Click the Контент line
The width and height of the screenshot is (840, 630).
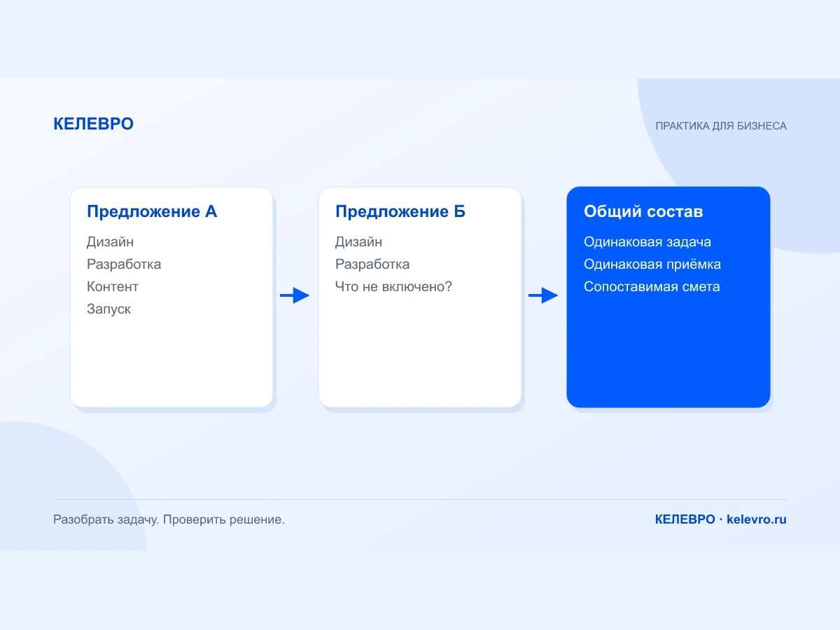(x=113, y=287)
